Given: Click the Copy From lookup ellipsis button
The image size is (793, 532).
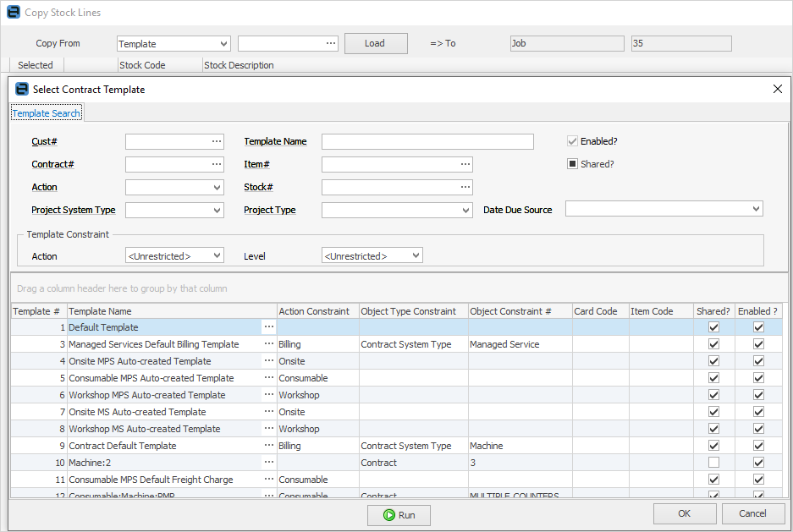Looking at the screenshot, I should click(330, 43).
